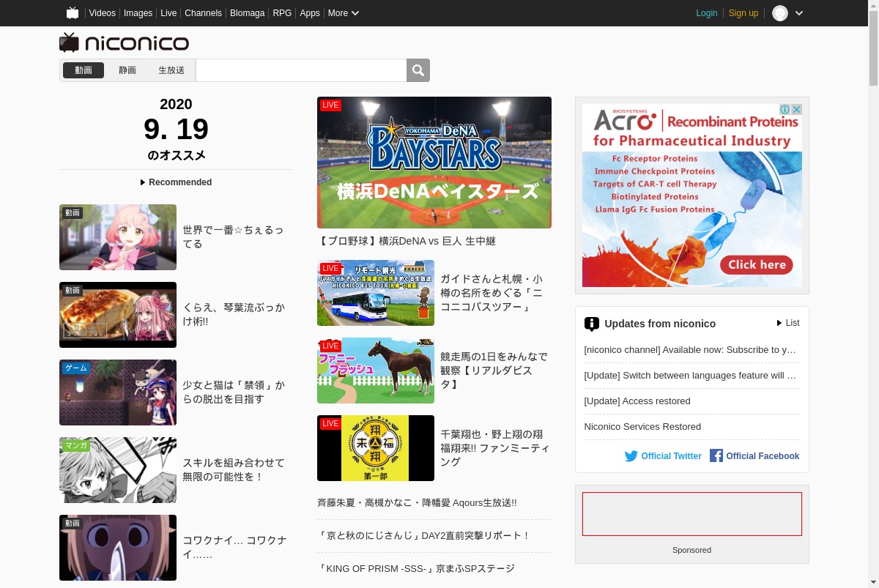Select the 動画 search tab

pyautogui.click(x=84, y=70)
